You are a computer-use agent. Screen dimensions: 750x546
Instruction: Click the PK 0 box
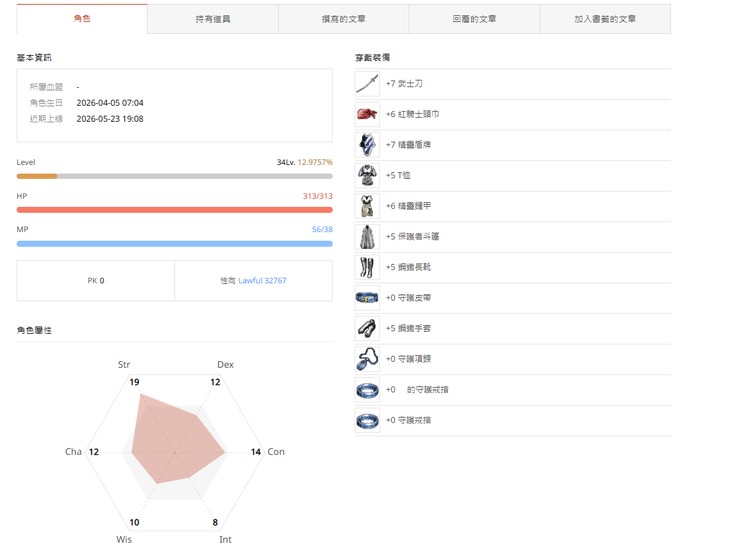click(x=96, y=281)
